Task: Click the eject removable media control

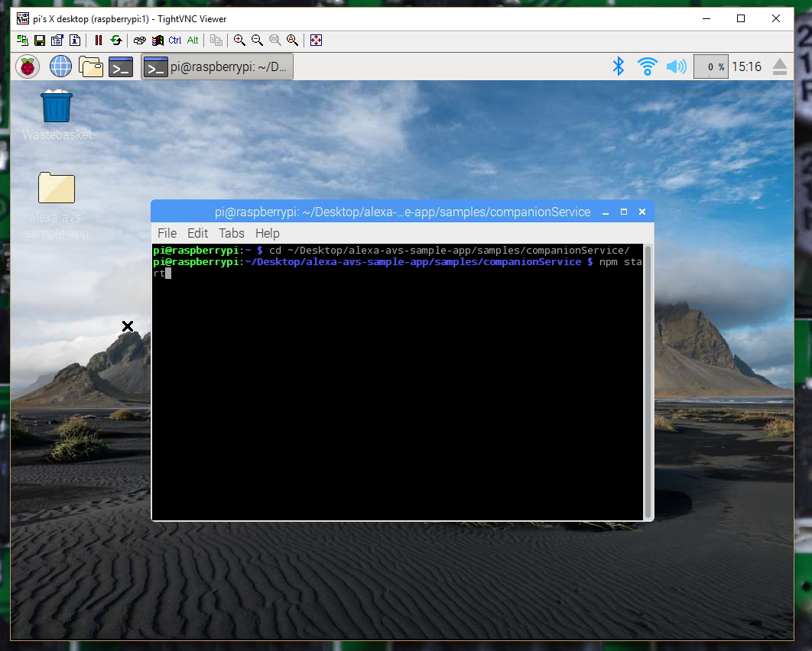Action: pyautogui.click(x=779, y=66)
